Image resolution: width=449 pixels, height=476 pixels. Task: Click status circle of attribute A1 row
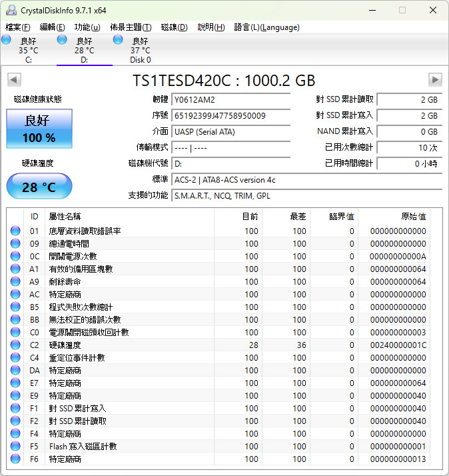pos(15,269)
